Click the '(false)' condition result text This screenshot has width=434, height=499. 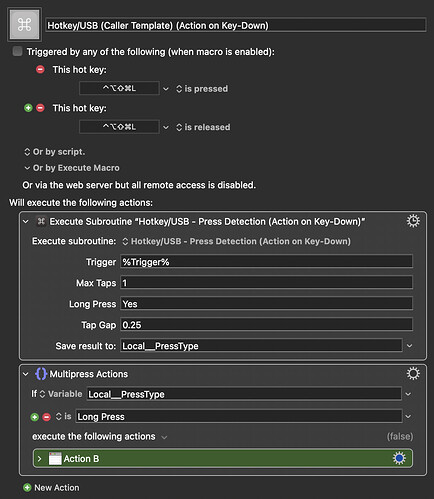(400, 436)
